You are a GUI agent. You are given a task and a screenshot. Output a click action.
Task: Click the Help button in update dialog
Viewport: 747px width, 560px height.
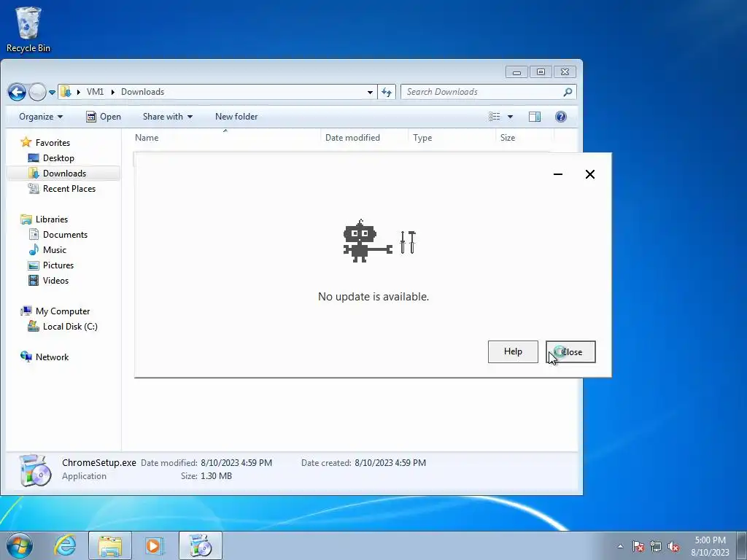pos(513,352)
